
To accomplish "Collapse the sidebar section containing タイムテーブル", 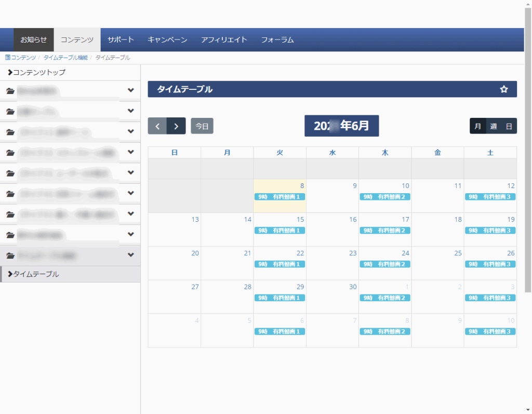I will (x=130, y=256).
